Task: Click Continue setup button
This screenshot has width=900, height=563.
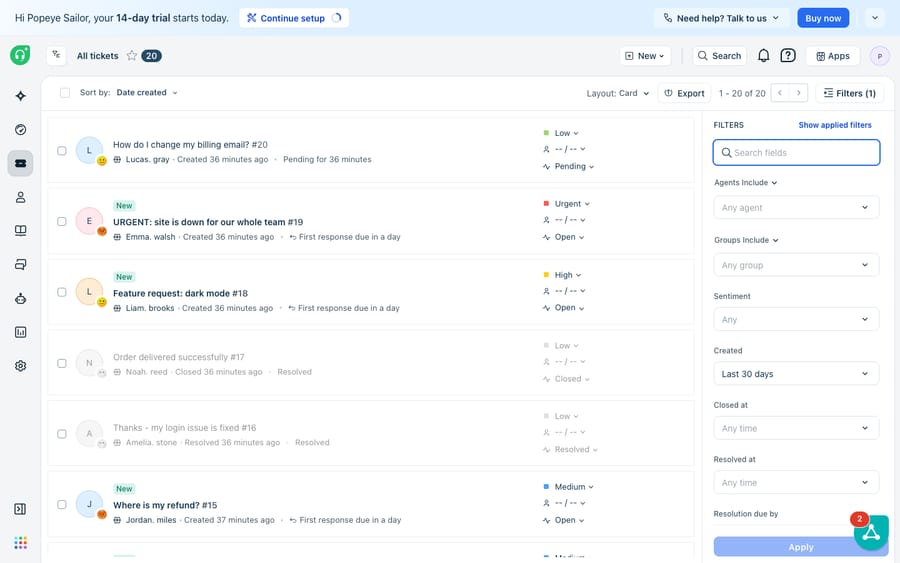Action: click(294, 18)
